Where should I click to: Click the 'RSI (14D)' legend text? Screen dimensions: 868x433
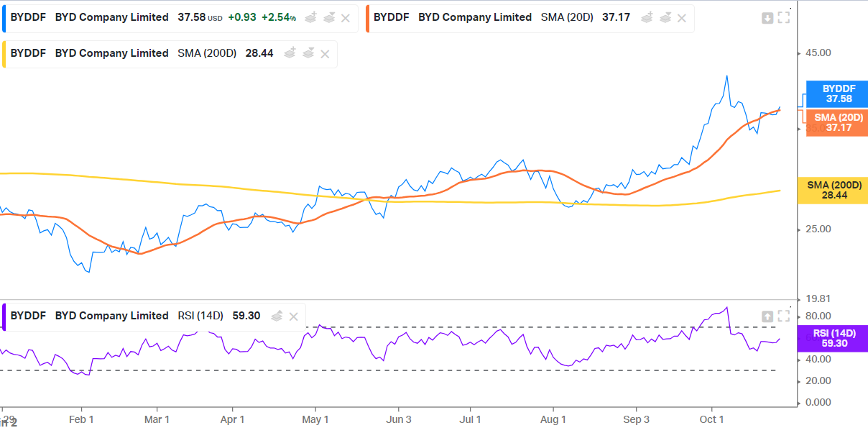(x=200, y=316)
